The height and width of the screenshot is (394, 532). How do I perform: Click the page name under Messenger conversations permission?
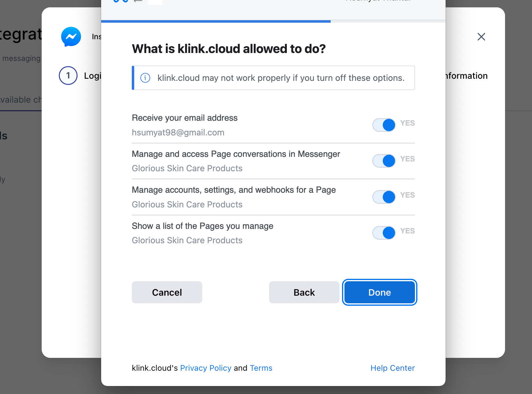[187, 169]
